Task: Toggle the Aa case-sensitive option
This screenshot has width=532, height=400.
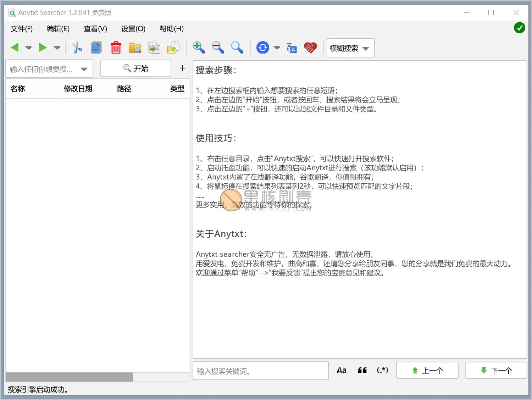Action: [342, 371]
